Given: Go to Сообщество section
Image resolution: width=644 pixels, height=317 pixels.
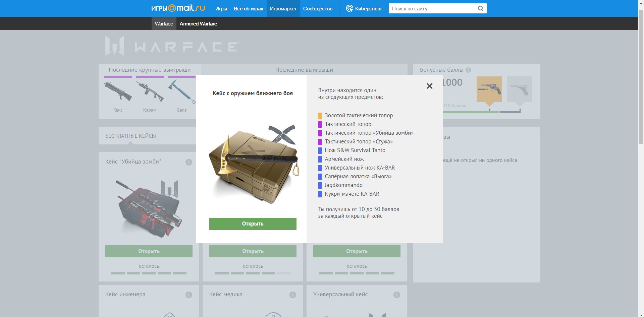Looking at the screenshot, I should (318, 8).
